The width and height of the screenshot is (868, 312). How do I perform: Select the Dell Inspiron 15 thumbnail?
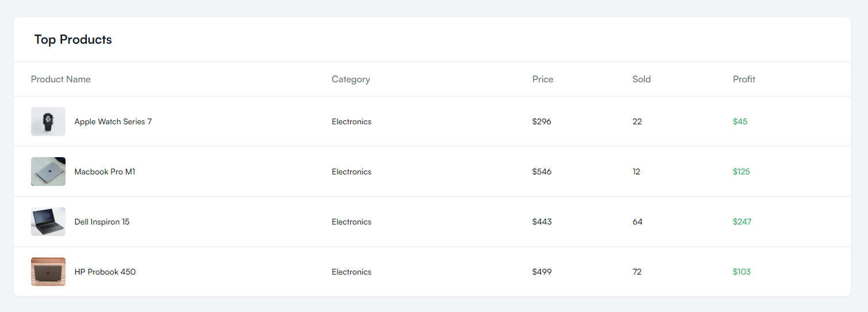48,222
